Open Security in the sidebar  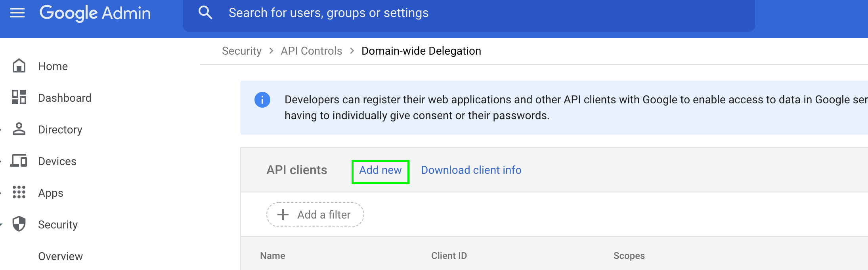click(58, 224)
